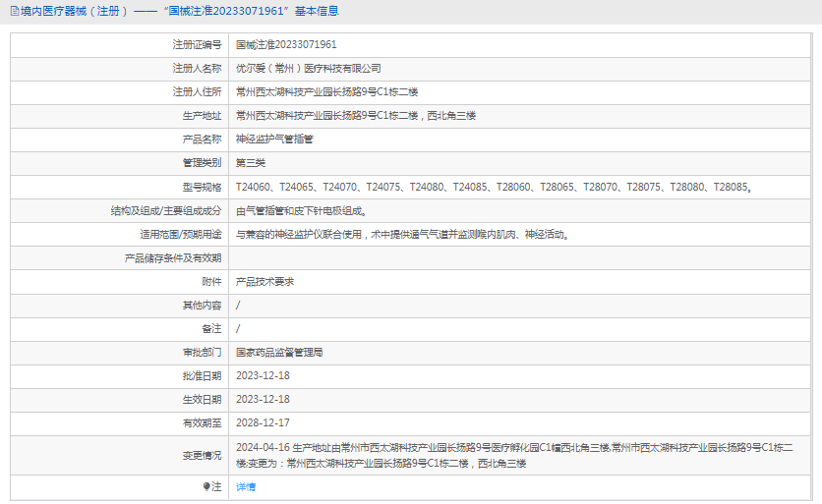
Task: Select the page title 境内医疗器械（注册）基本信息
Action: 179,11
